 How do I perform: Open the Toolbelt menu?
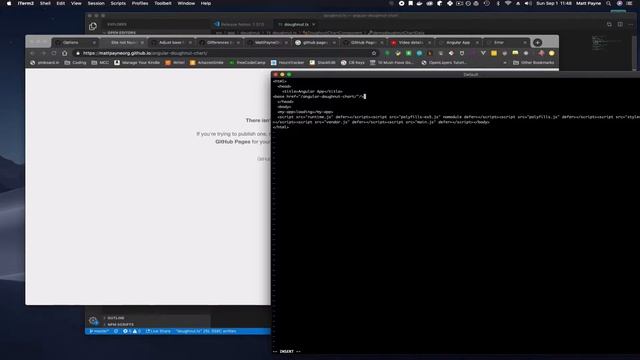pyautogui.click(x=163, y=3)
